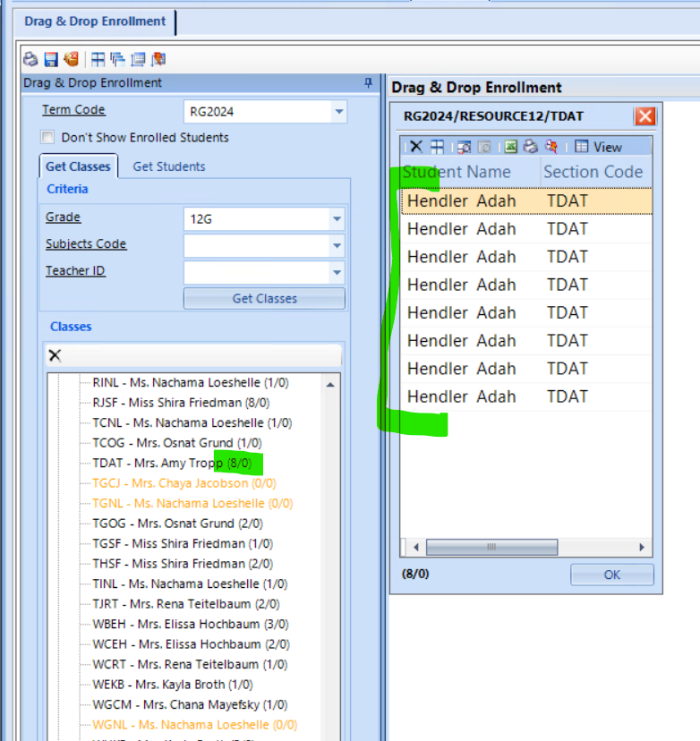Select the Drag & Drop Enrollment top tab

(x=95, y=21)
